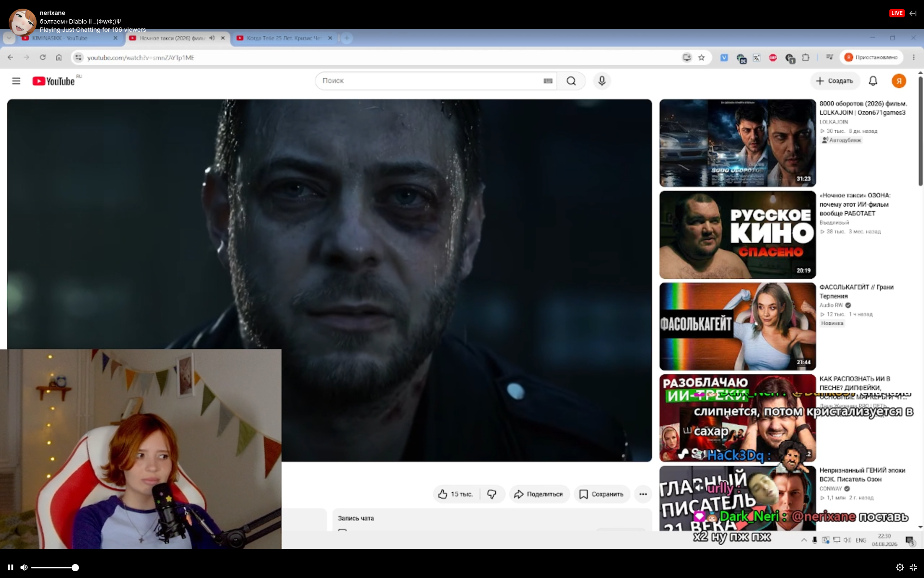The width and height of the screenshot is (924, 578).
Task: Click the page scrollbar on the right
Action: pos(920,130)
